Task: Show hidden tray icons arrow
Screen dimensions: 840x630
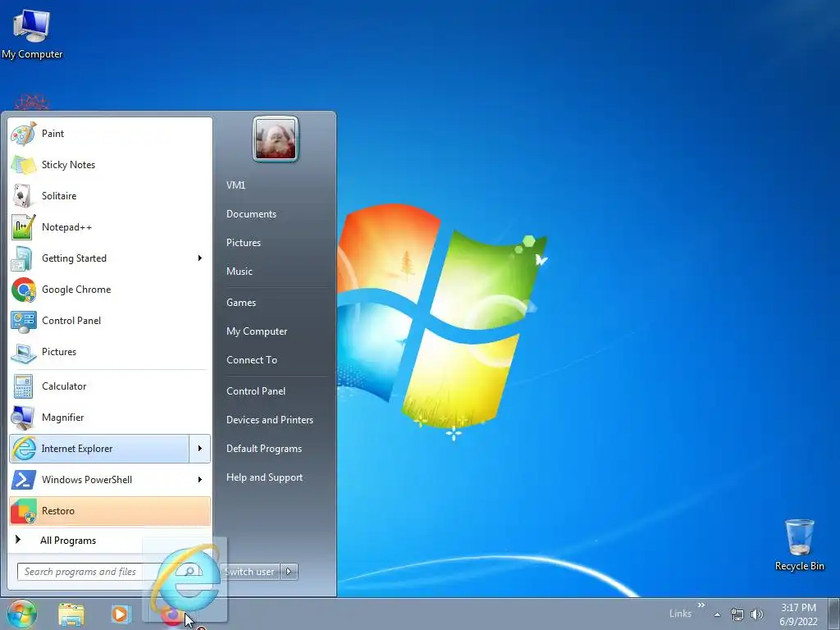Action: coord(717,614)
